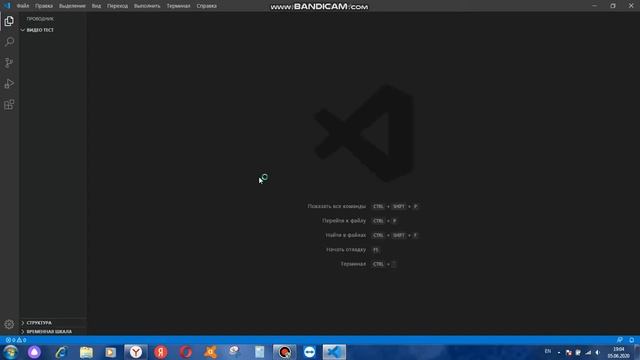Screen dimensions: 640x360
Task: Open the Выделение menu
Action: [x=72, y=6]
